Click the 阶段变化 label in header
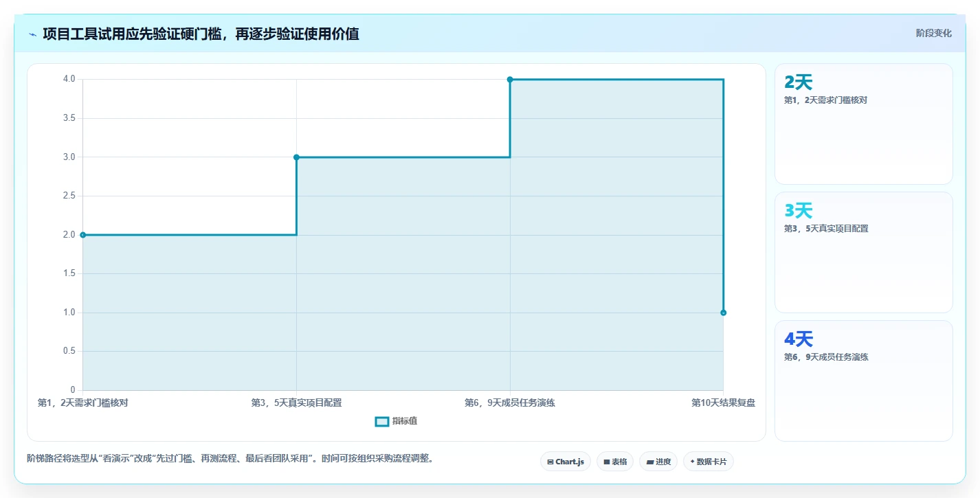Screen dimensions: 980x498 pyautogui.click(x=934, y=33)
